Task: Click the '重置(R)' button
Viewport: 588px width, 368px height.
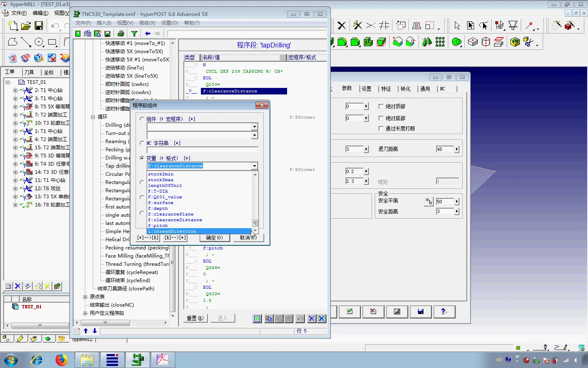Action: click(x=195, y=318)
